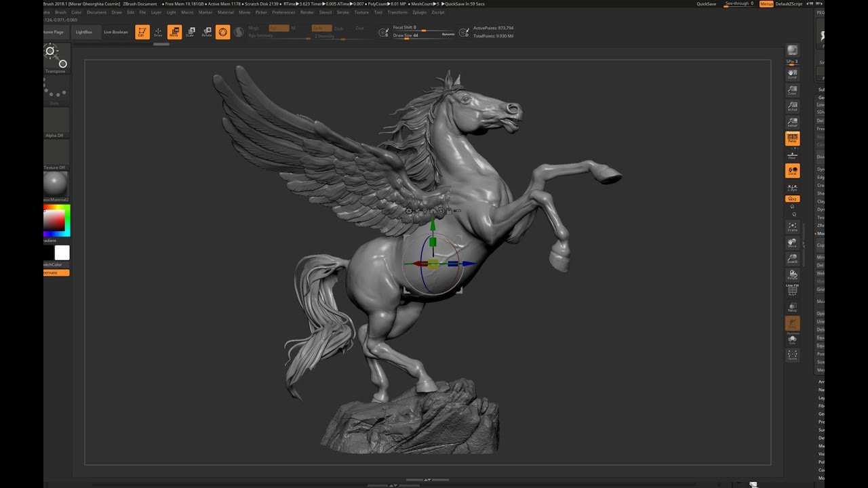Click the dynamic brush icon left of ActivePoints
Screen dimensions: 868x488
(464, 32)
